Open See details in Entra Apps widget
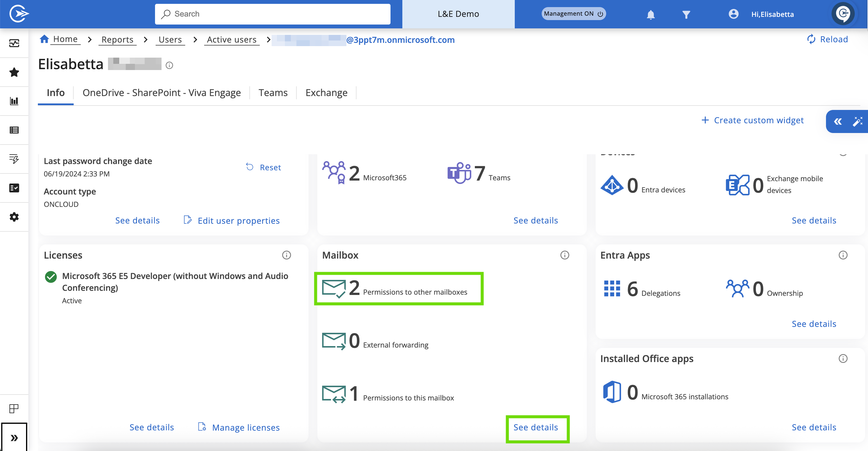Screen dimensions: 868x451 (814, 324)
